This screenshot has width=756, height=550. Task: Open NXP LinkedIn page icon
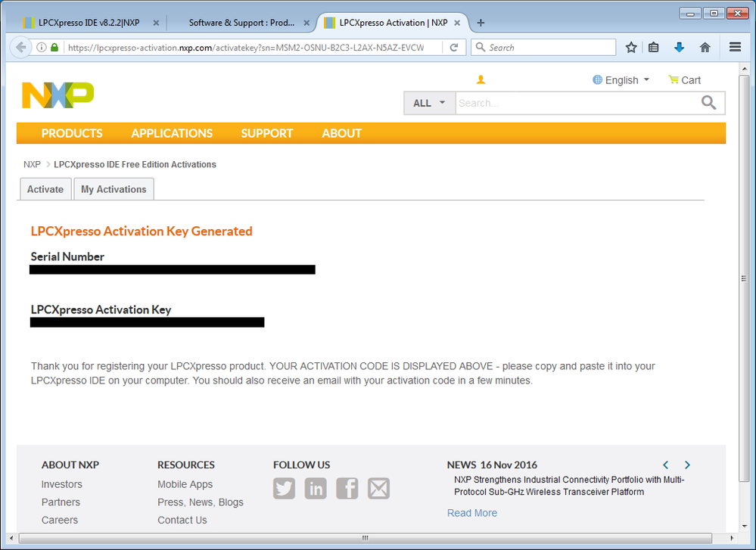click(316, 488)
